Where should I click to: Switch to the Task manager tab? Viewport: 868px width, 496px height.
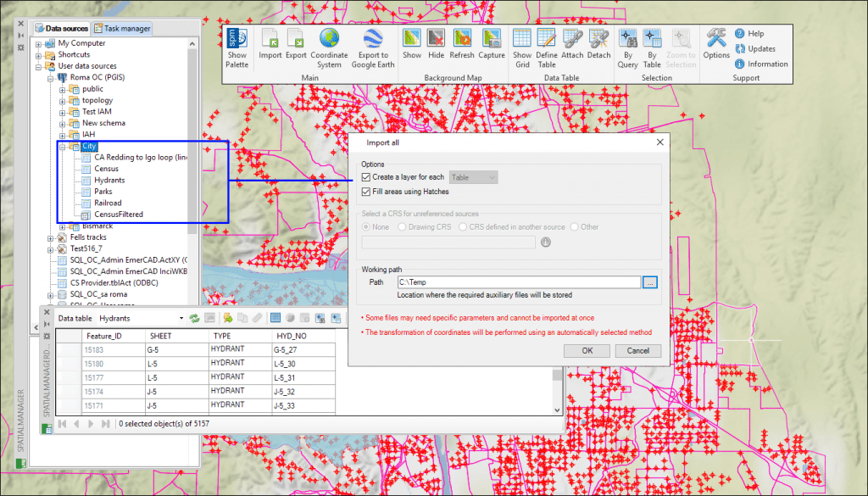click(123, 28)
